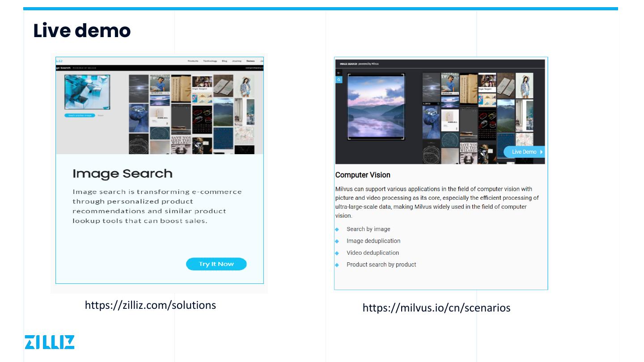Click the 'Image Search' card heading
This screenshot has width=644, height=362.
(123, 173)
